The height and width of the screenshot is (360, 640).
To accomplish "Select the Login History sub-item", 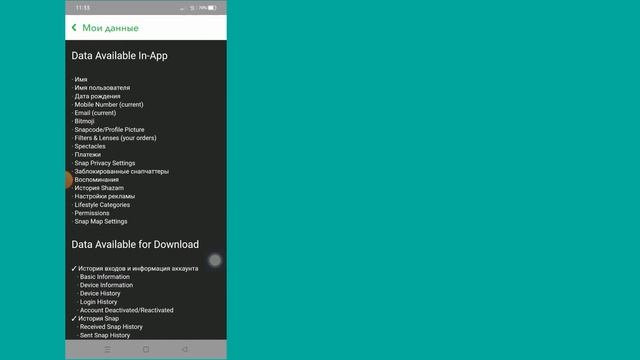I will click(x=98, y=302).
